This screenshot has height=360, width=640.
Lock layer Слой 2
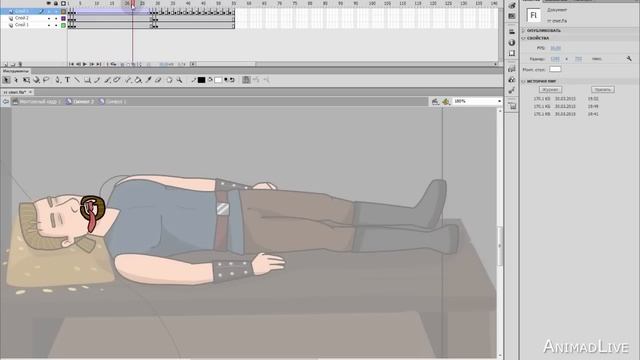click(56, 18)
